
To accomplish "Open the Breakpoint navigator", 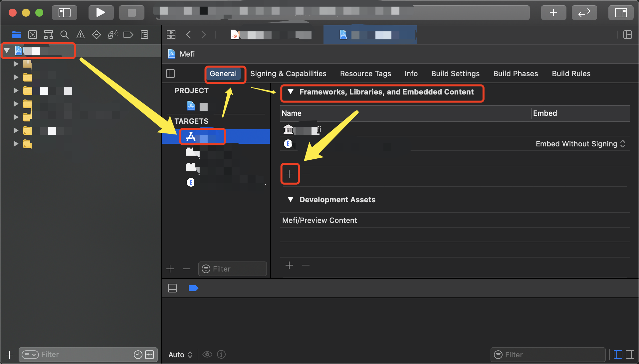I will tap(128, 35).
